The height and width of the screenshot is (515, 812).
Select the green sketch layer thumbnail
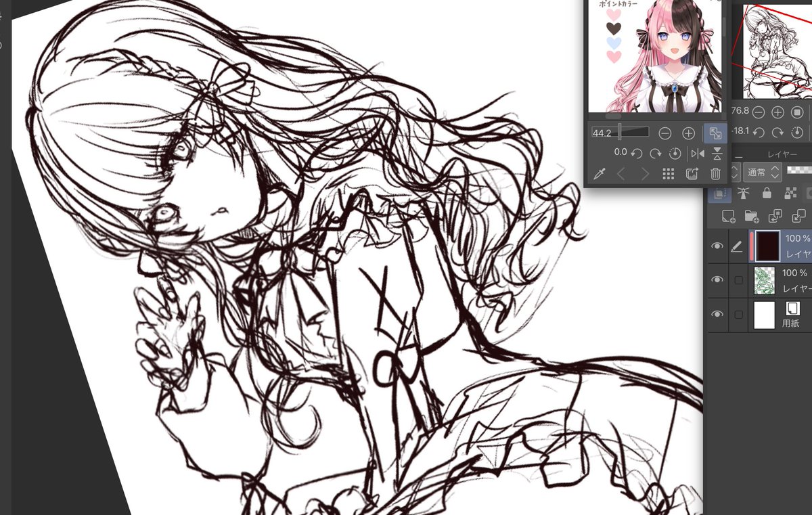coord(764,280)
